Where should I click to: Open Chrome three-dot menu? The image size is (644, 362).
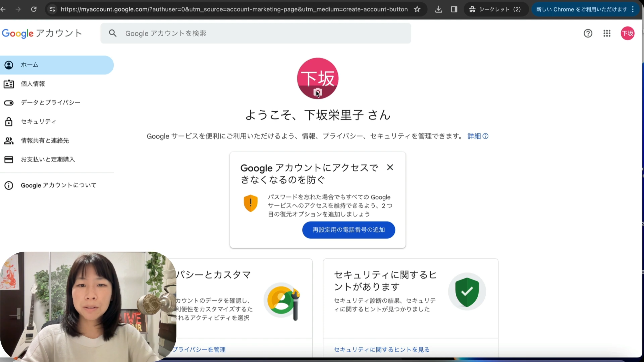[x=633, y=9]
